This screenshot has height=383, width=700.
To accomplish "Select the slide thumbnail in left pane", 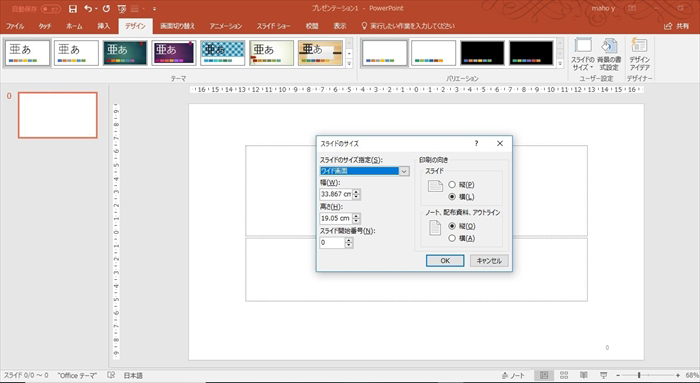I will tap(58, 115).
